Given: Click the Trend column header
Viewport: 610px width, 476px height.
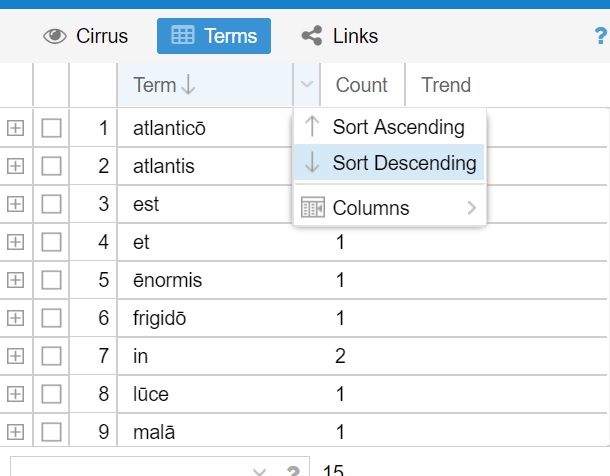Looking at the screenshot, I should tap(446, 86).
